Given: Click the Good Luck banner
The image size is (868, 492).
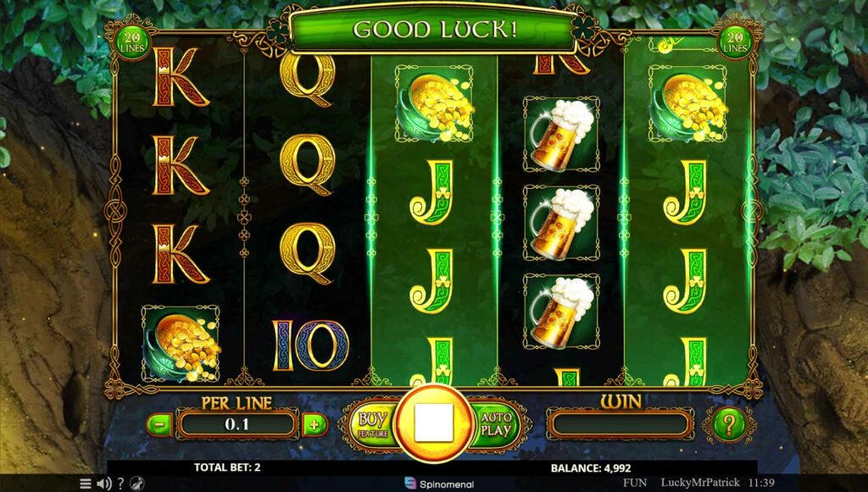Looking at the screenshot, I should coord(434,30).
